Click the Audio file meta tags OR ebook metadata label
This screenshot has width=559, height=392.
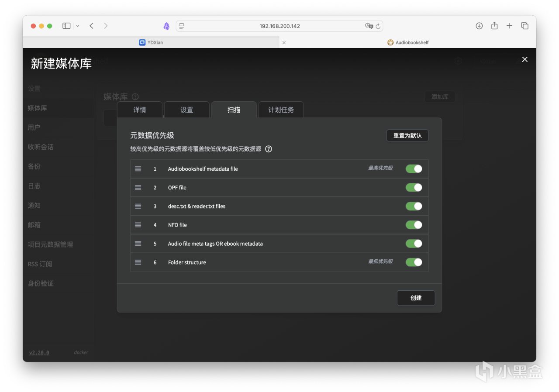click(215, 244)
